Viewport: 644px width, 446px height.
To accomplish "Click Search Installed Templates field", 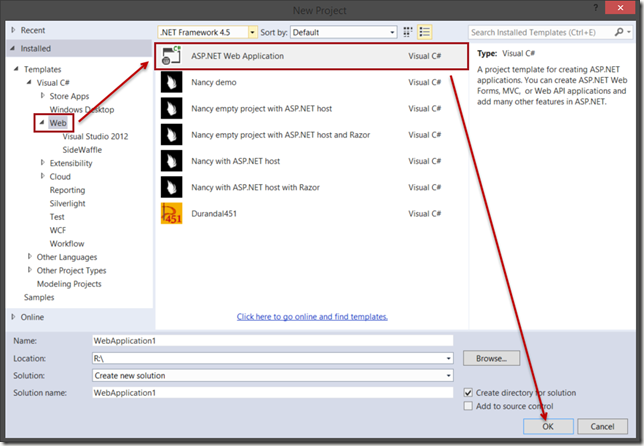I will tap(540, 32).
